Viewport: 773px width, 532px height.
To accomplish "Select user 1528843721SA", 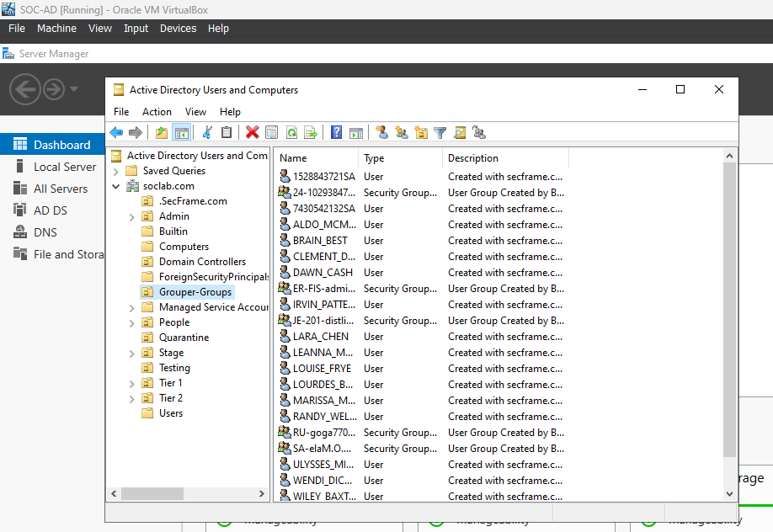I will [x=324, y=177].
